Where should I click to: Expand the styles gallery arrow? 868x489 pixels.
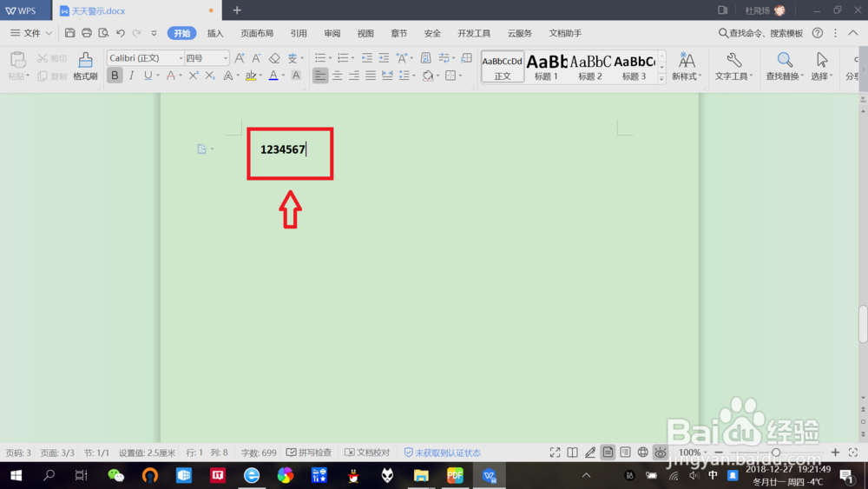661,79
